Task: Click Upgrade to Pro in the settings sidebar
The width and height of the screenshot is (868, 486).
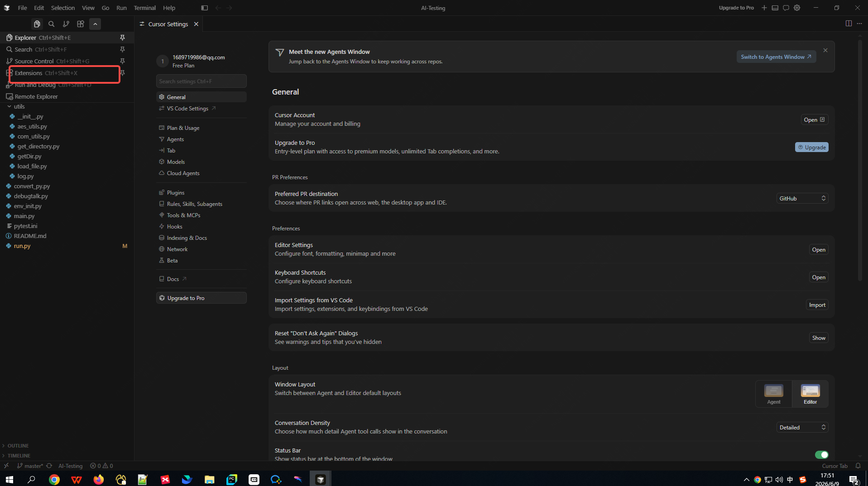Action: (x=201, y=298)
